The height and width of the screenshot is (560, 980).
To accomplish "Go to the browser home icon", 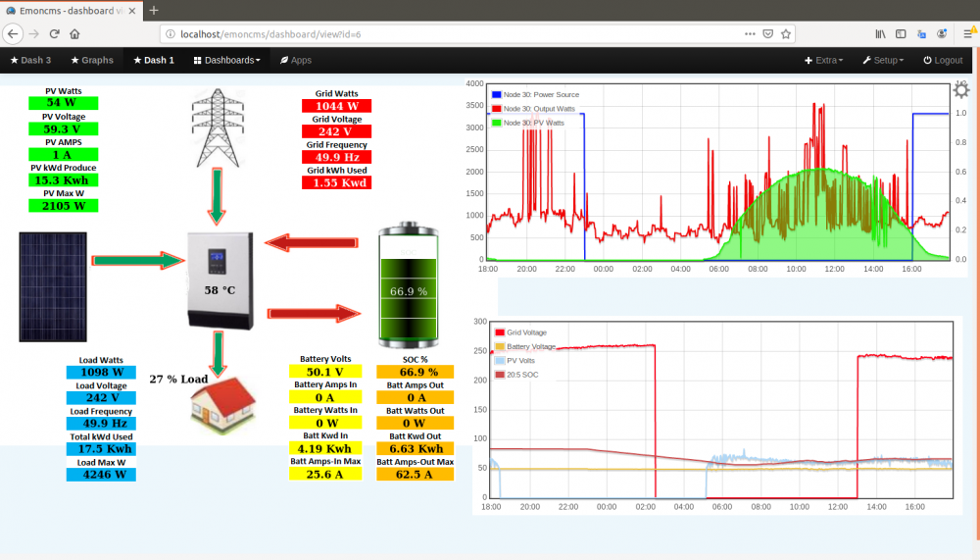I will [75, 33].
